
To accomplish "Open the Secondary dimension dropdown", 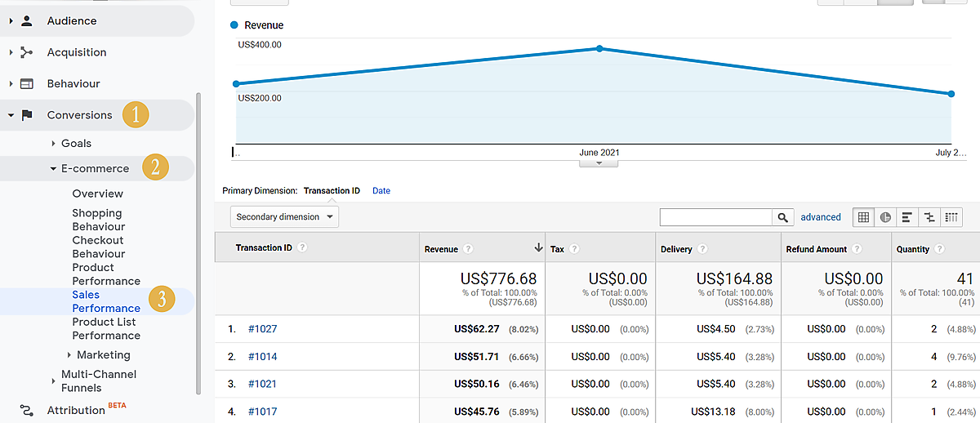I will 285,217.
